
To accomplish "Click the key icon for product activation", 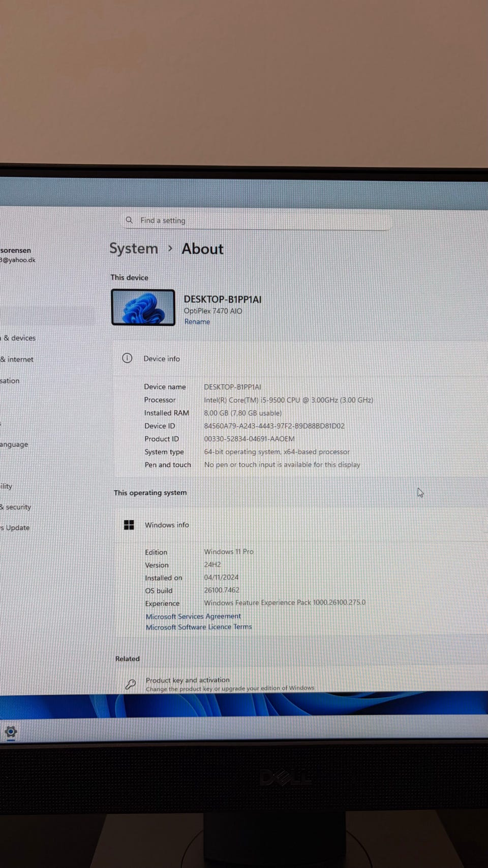I will click(130, 684).
